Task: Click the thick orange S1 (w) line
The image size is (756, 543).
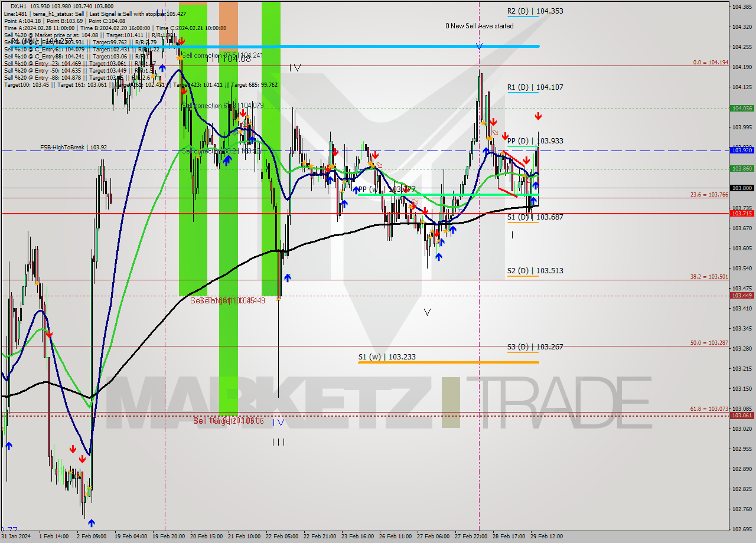Action: click(448, 362)
